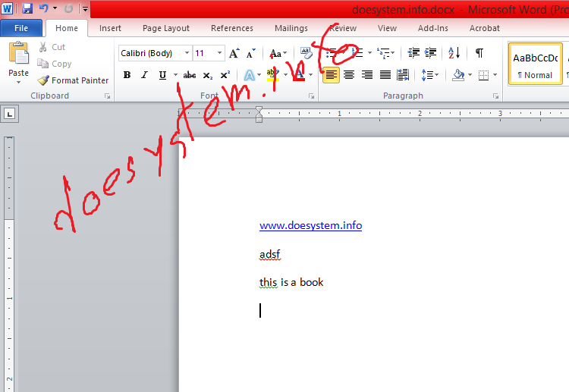Screen dimensions: 569x392
Task: Switch to the Insert tab
Action: [110, 28]
